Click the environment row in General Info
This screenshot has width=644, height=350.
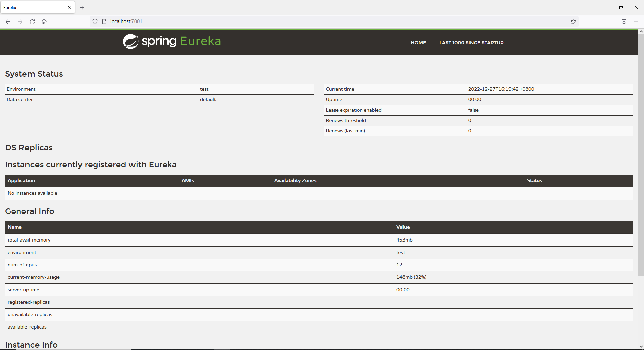coord(319,252)
